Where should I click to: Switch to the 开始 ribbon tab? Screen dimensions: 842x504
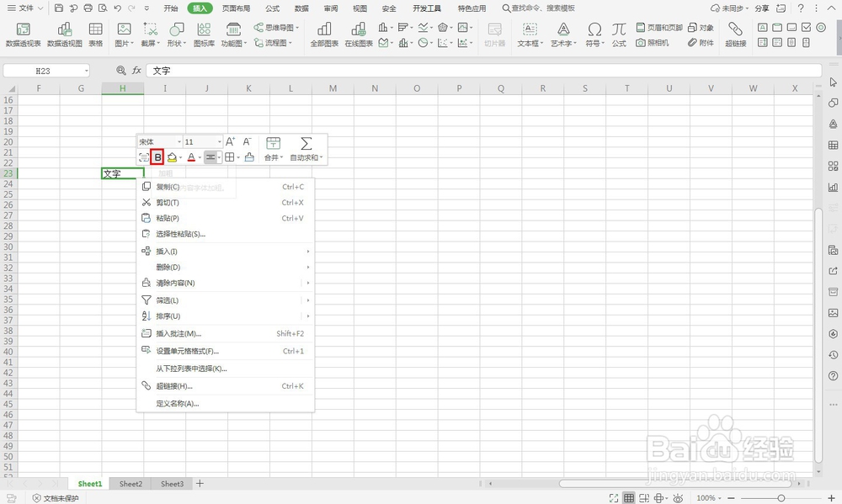point(171,8)
